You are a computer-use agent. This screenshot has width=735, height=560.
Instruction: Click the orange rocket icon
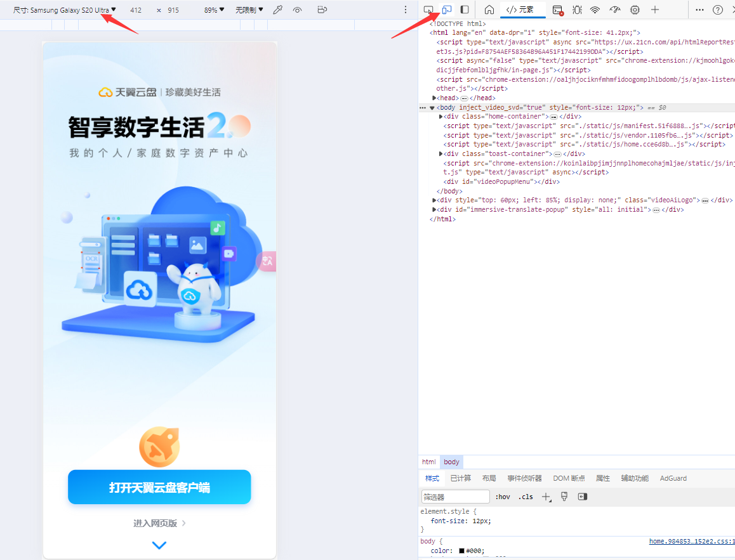159,446
